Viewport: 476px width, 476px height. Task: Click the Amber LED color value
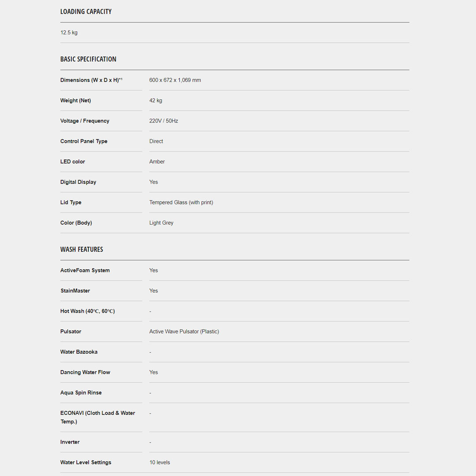coord(157,162)
